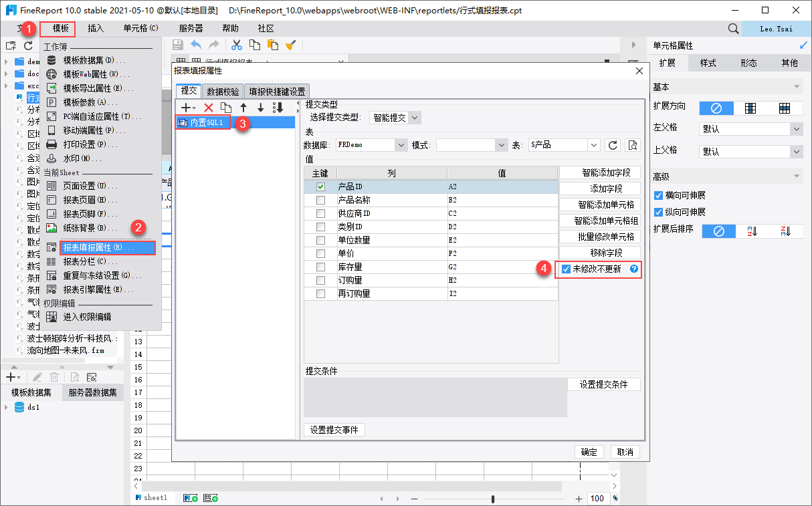Click the scissors cut icon in main toolbar
Screen dimensions: 812x506
point(236,45)
